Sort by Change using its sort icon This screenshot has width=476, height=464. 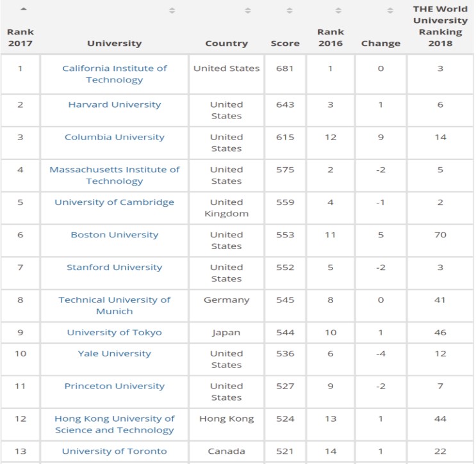pos(390,11)
